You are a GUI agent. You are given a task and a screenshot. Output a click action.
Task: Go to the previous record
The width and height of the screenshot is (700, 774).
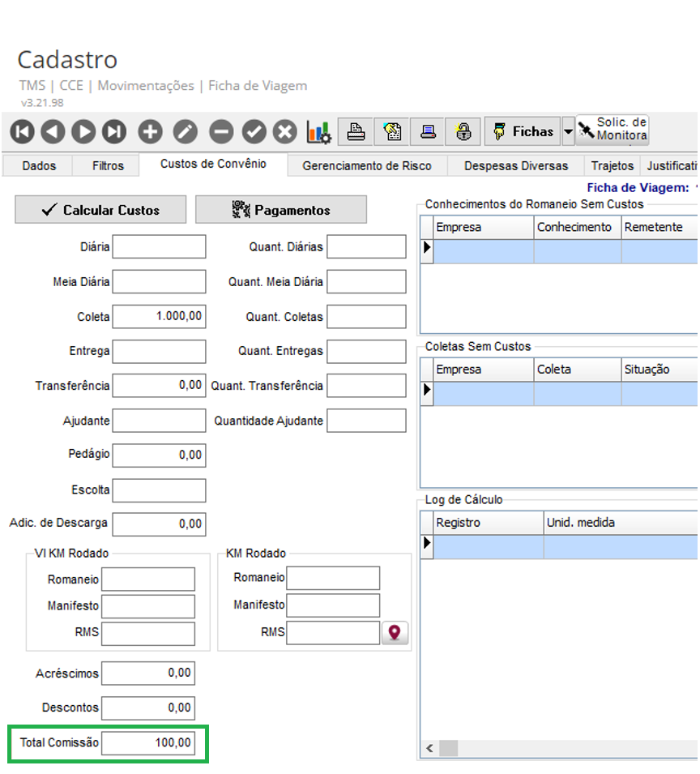click(53, 131)
